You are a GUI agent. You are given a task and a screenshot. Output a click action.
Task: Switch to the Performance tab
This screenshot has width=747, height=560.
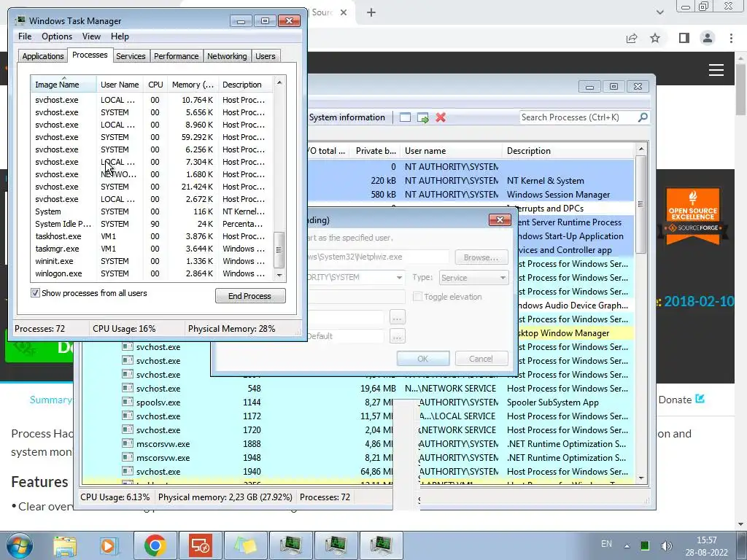(176, 56)
